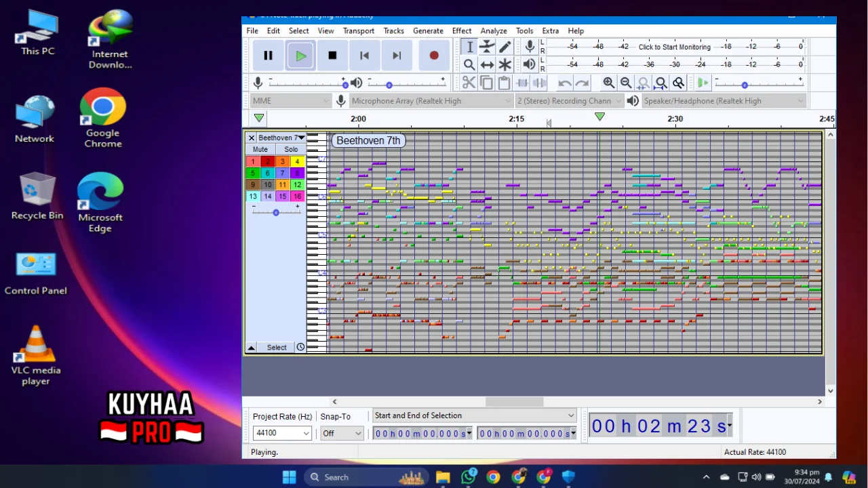868x488 pixels.
Task: Pause playback in Audacity
Action: [268, 56]
